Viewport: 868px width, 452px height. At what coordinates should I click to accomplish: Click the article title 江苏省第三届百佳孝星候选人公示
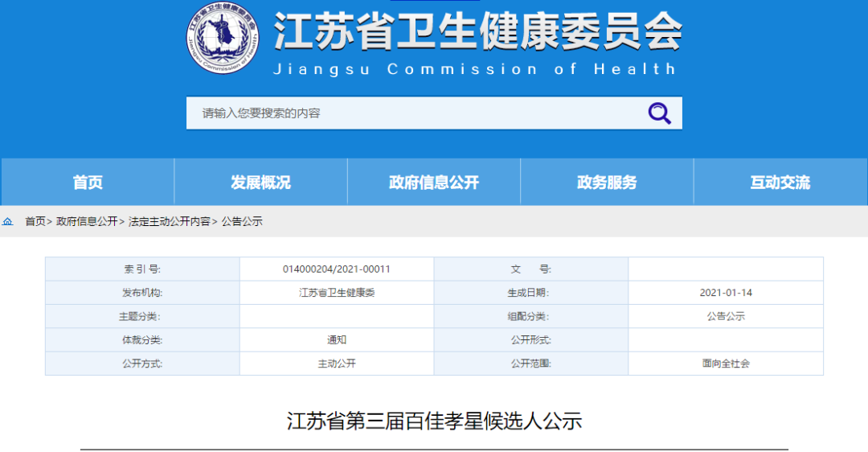click(434, 421)
